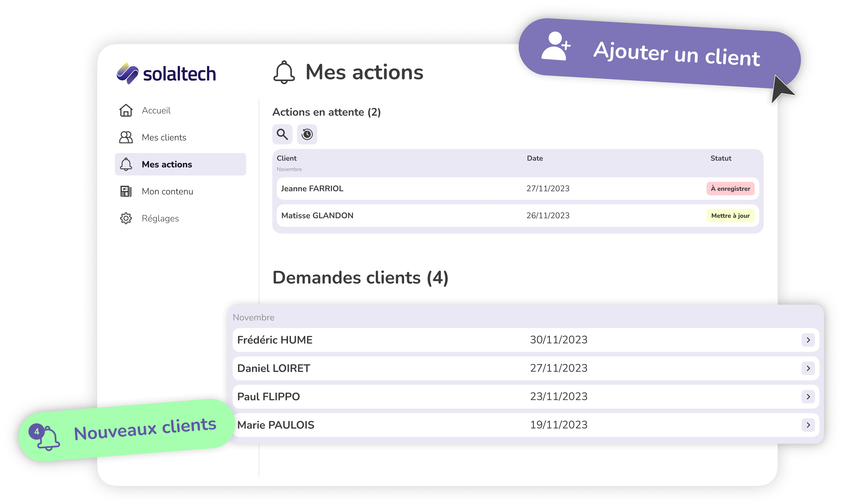This screenshot has height=504, width=842.
Task: Click the Mettre à jour status badge
Action: [x=730, y=216]
